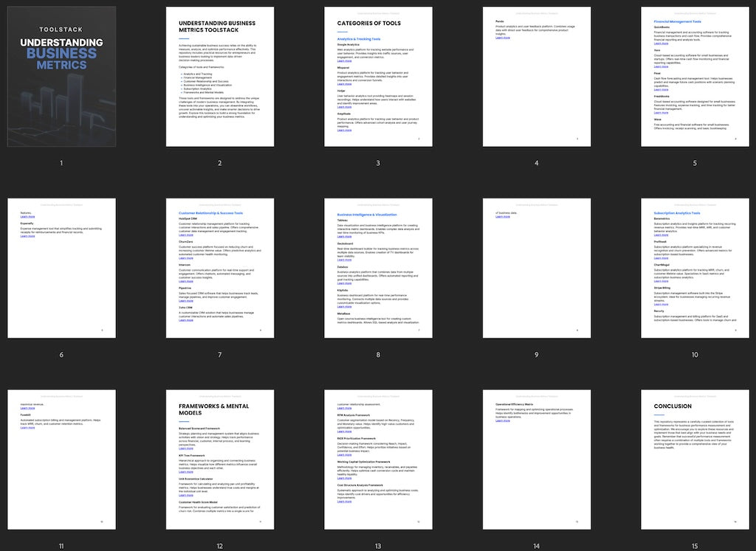Click Learn more under Operational Efficiency Matrix
756x551 pixels.
click(502, 422)
